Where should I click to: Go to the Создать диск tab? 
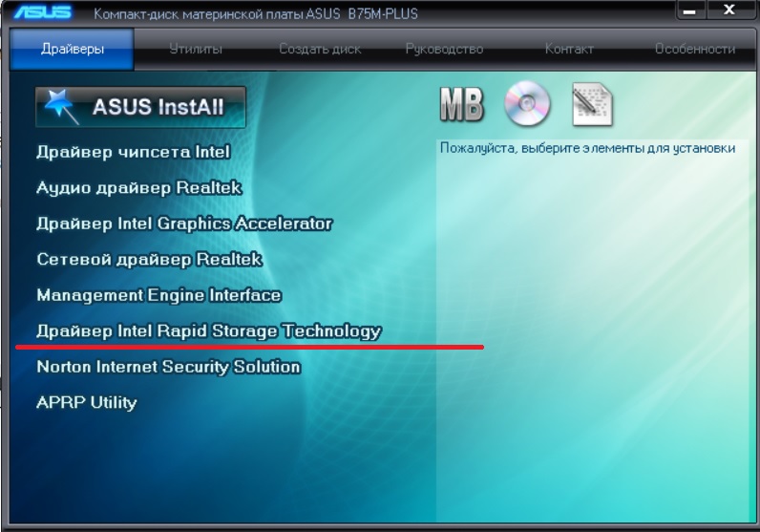point(320,49)
